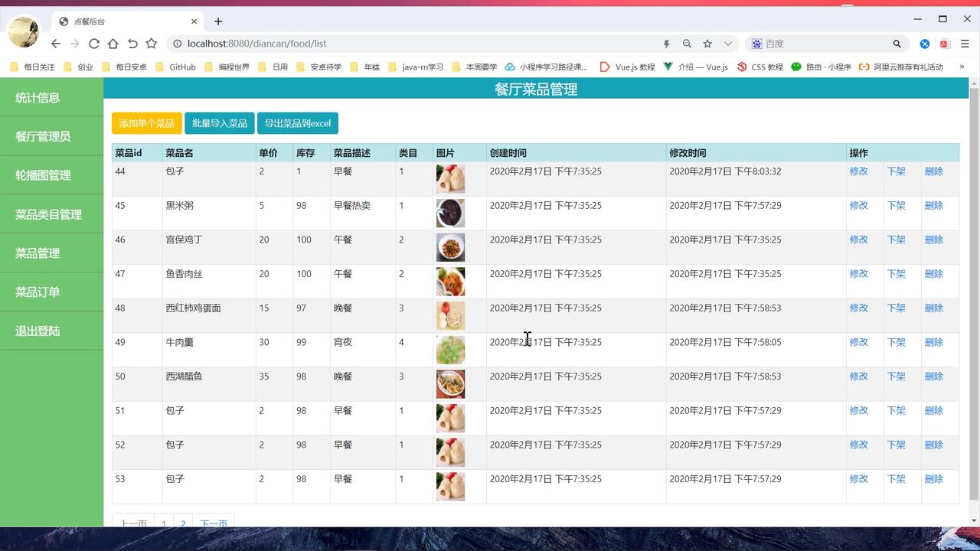Click the Baidu icon inside the address bar
The height and width of the screenshot is (551, 980).
756,44
